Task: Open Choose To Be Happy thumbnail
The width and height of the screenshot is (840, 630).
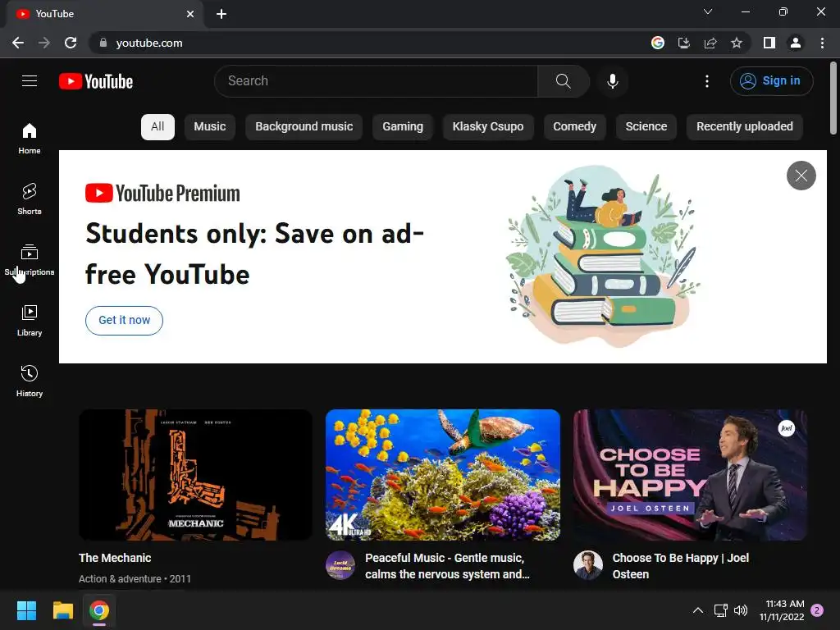Action: (690, 475)
